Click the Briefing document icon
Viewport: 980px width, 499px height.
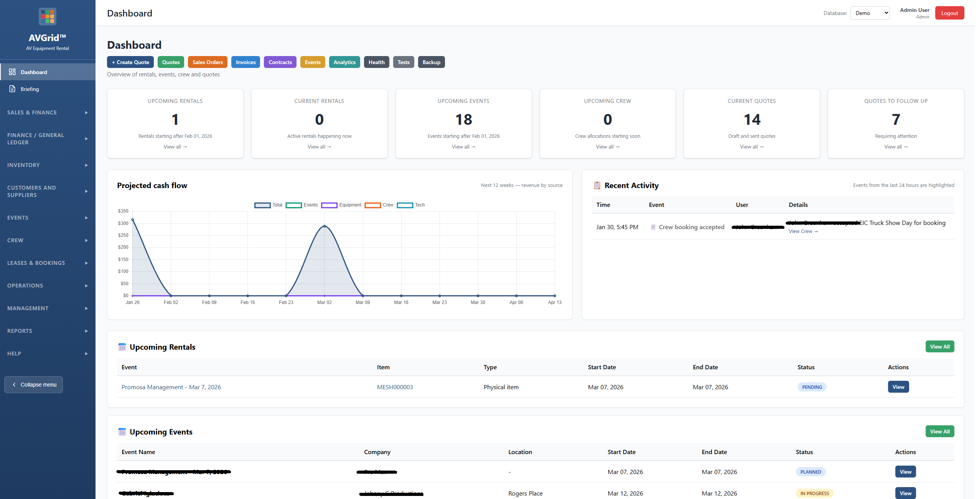[x=12, y=89]
